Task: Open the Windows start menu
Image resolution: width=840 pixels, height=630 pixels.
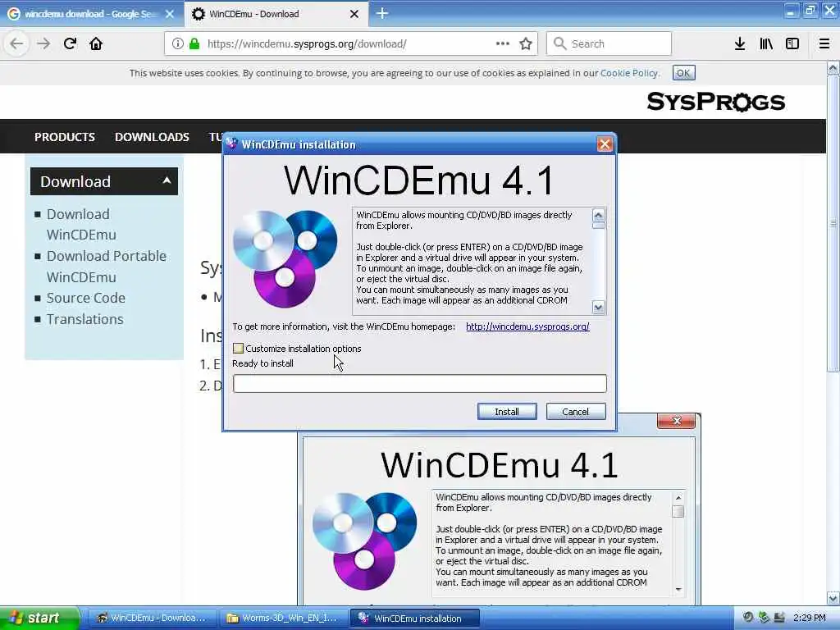Action: point(39,618)
